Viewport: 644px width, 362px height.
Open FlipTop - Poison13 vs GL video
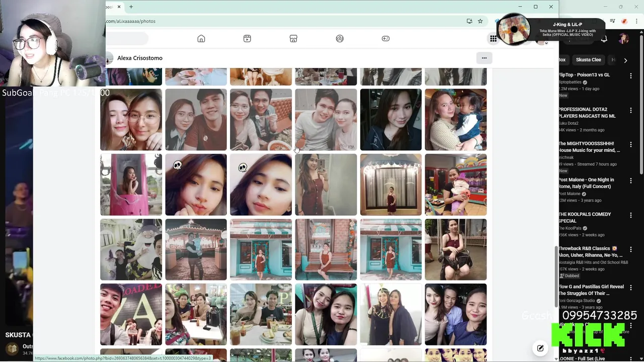coord(584,75)
